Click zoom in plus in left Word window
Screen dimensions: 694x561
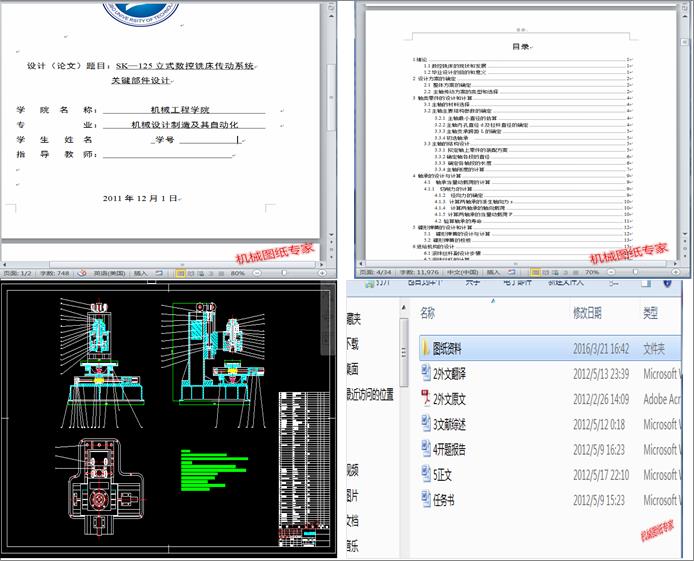[x=322, y=273]
